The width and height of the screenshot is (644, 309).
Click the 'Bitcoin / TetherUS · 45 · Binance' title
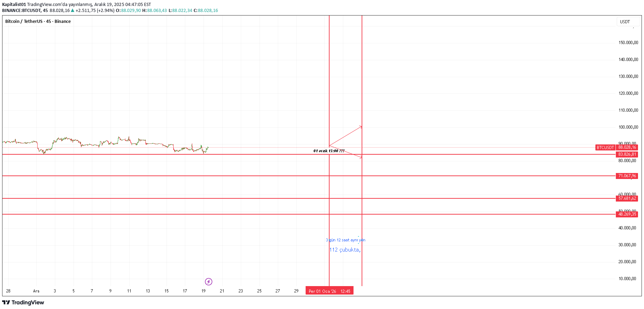point(38,21)
